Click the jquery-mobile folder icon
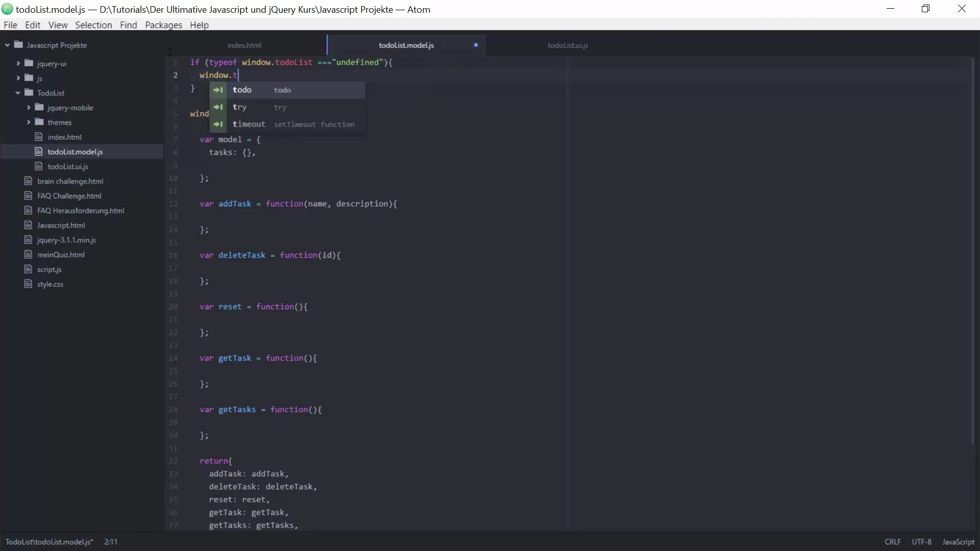Viewport: 980px width, 551px height. 39,108
